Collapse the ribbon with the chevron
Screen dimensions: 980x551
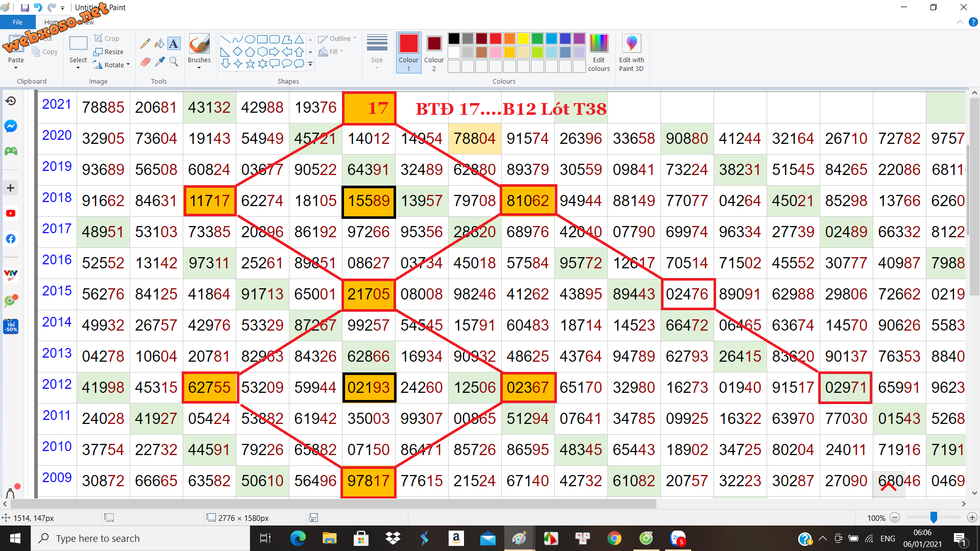pos(960,22)
